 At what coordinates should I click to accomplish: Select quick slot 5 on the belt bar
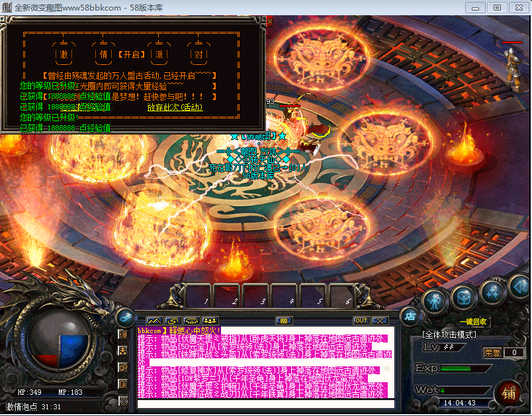(x=314, y=296)
